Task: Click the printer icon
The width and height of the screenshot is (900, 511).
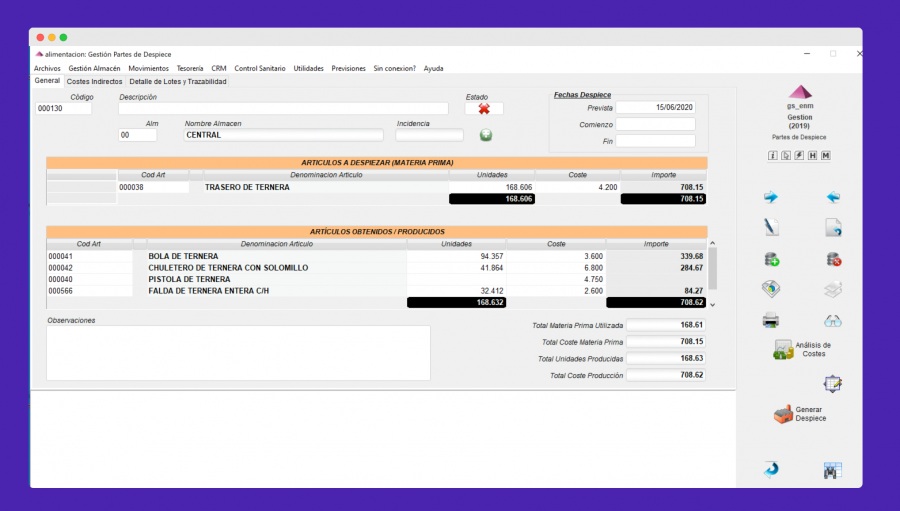Action: pos(771,320)
